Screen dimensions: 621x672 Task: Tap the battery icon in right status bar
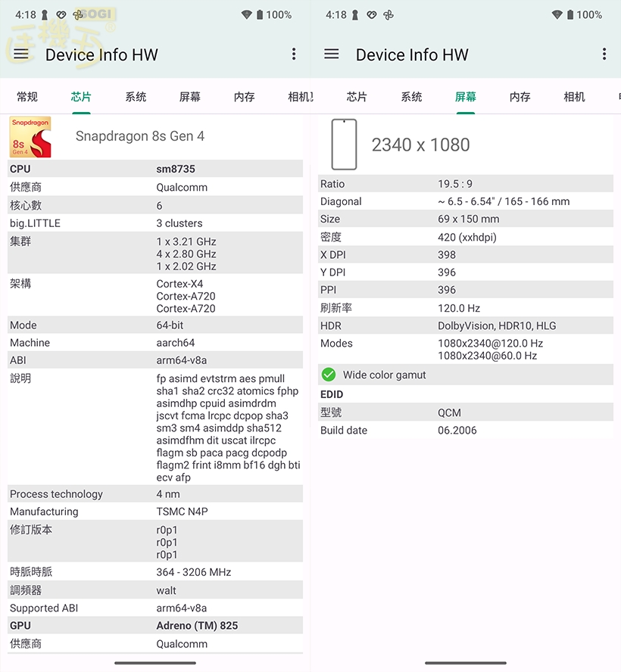pyautogui.click(x=570, y=15)
